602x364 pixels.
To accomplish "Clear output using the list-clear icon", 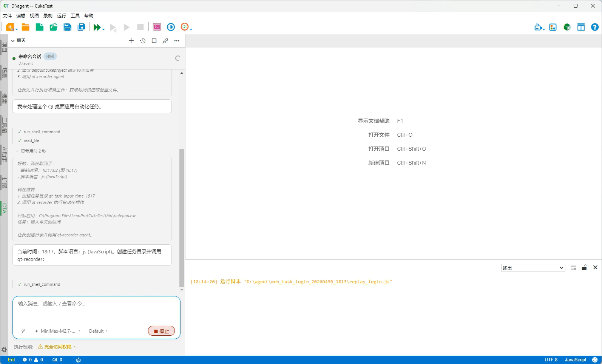I will [x=573, y=267].
